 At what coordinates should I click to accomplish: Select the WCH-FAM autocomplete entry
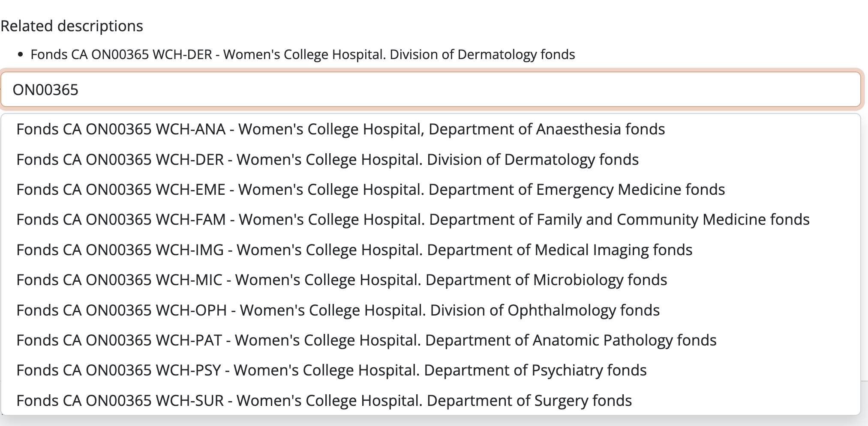click(413, 220)
